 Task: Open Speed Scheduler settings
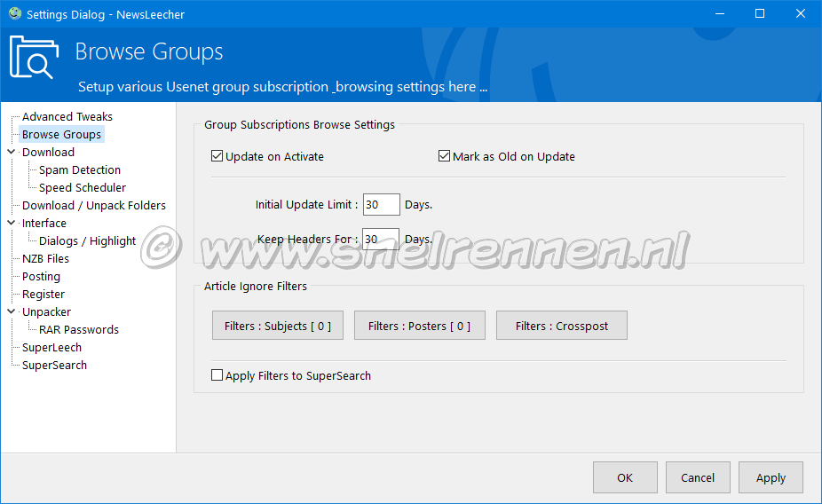coord(83,187)
